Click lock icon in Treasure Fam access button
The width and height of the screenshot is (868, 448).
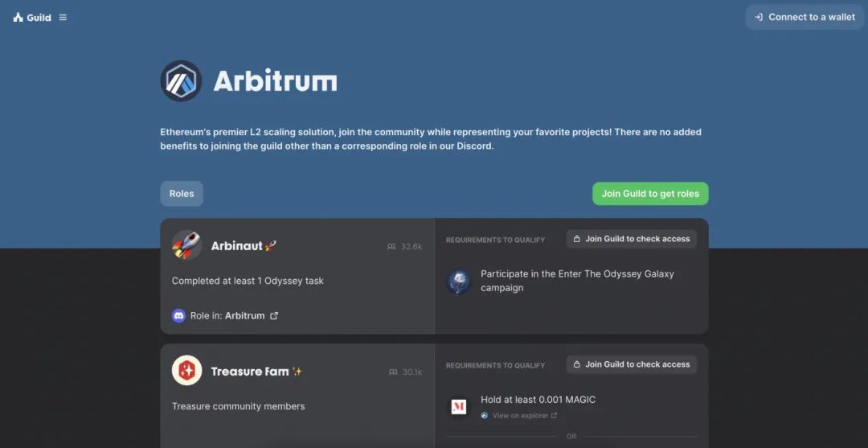pyautogui.click(x=577, y=364)
